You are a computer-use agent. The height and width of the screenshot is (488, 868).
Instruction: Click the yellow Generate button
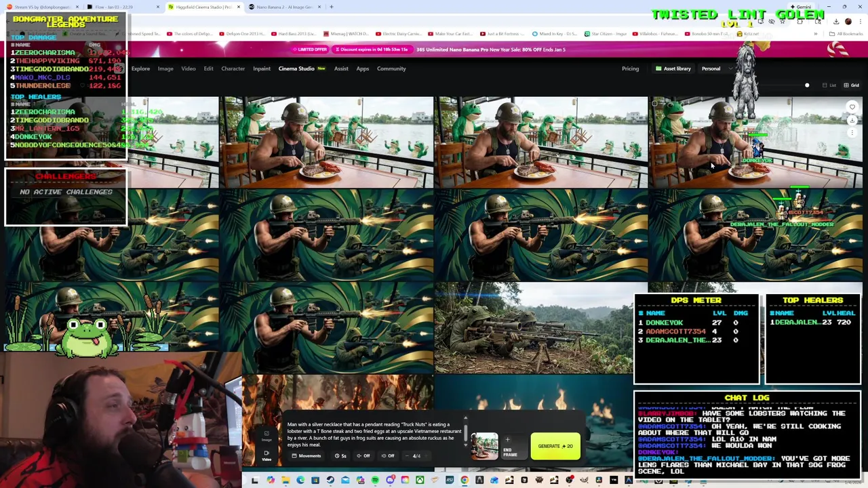click(x=555, y=446)
